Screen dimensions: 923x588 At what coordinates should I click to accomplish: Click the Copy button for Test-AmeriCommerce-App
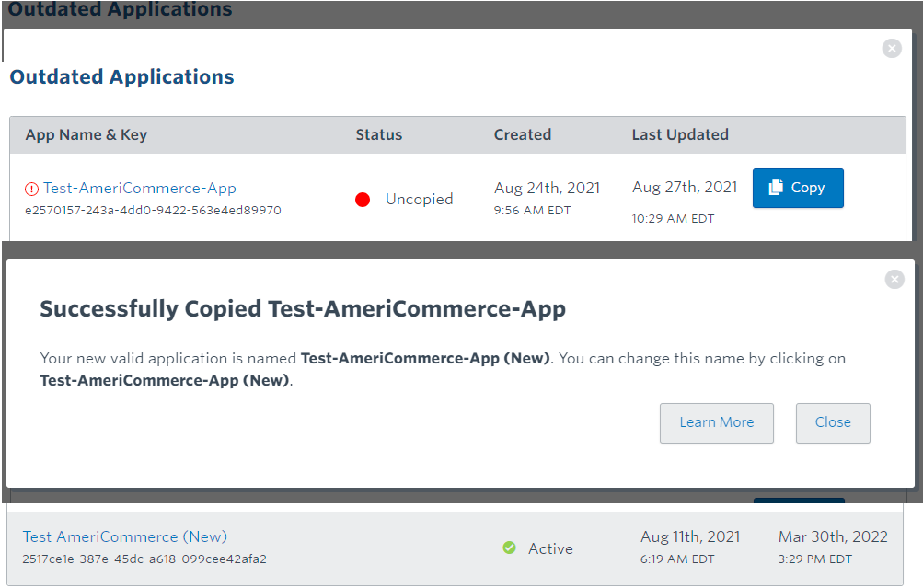click(x=798, y=188)
